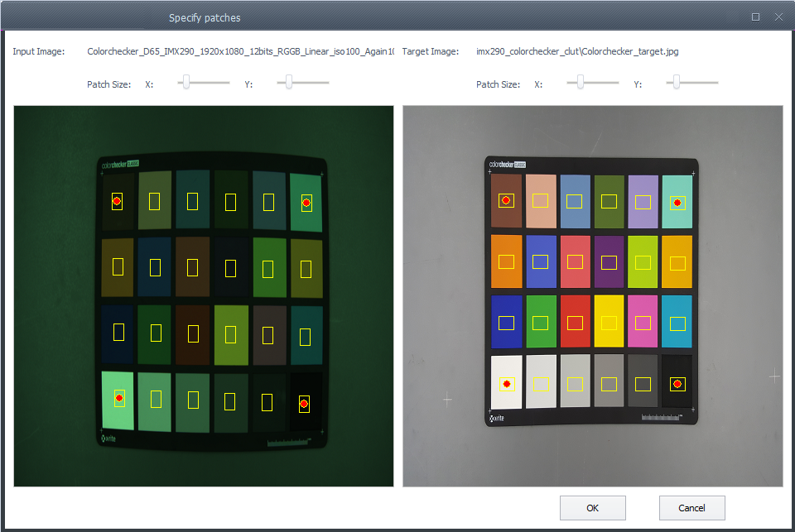Adjust target image Patch Size X slider

tap(581, 83)
